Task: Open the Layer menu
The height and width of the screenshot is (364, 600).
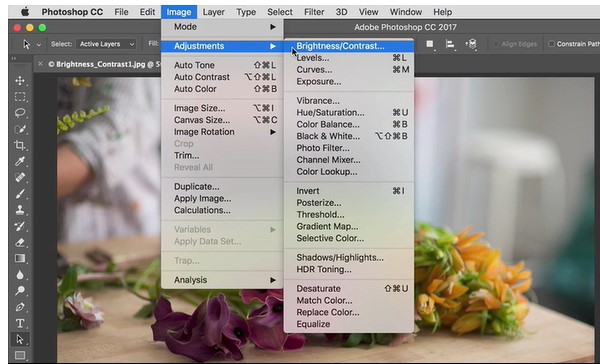Action: pyautogui.click(x=214, y=12)
